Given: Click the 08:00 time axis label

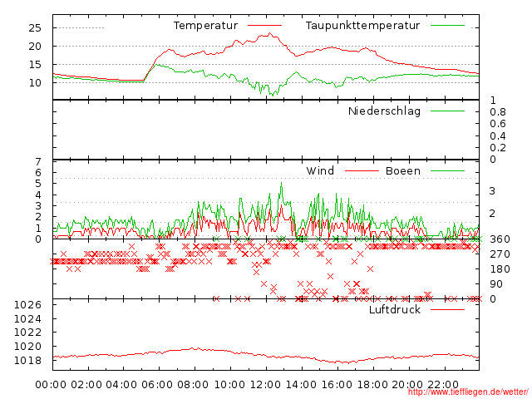Looking at the screenshot, I should coord(193,385).
